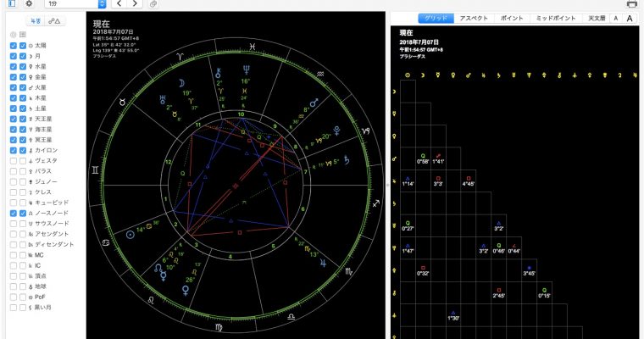The image size is (644, 339).
Task: Click the Leo sign on the zodiac ring
Action: coord(151,300)
